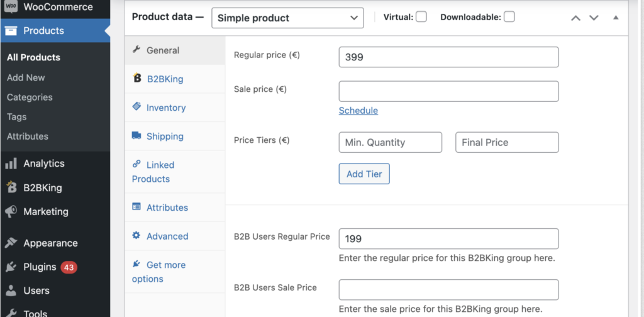Click the WooCommerce logo icon in sidebar
Viewport: 644px width, 317px height.
pyautogui.click(x=11, y=7)
